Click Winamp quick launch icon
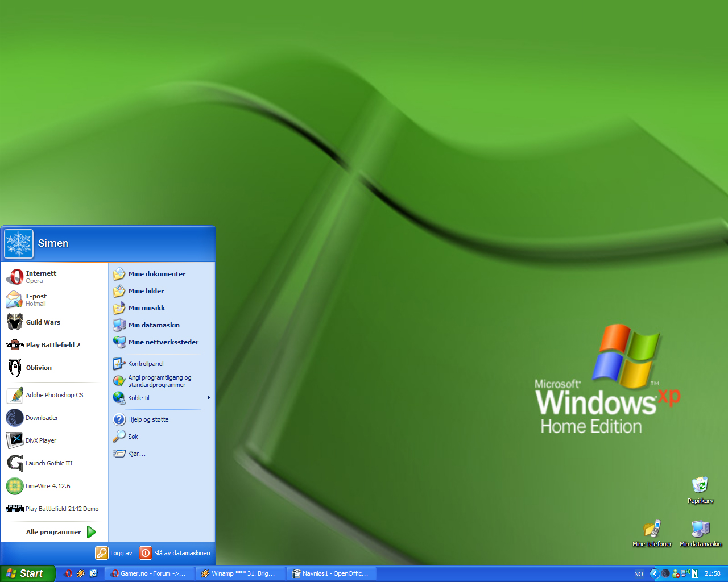 pyautogui.click(x=81, y=573)
